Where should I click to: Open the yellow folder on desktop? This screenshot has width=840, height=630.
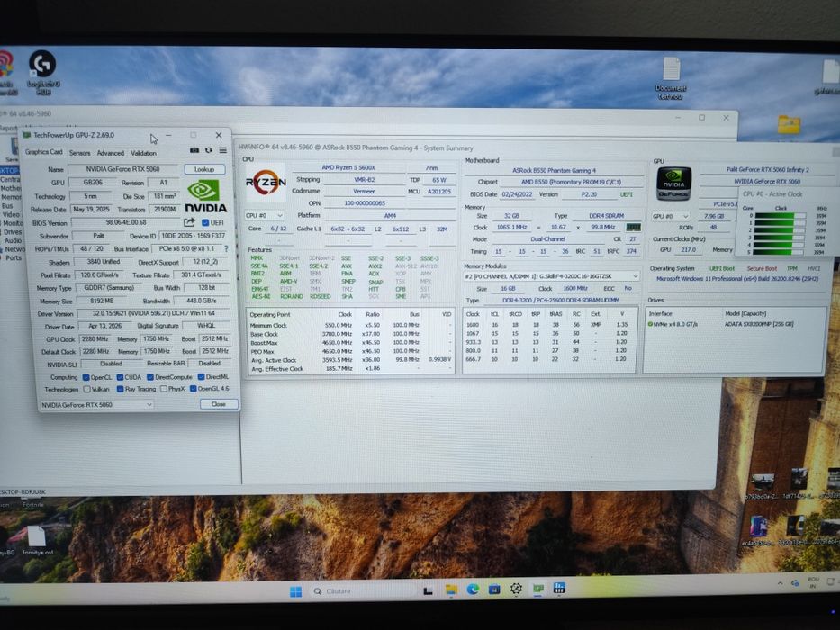(789, 125)
